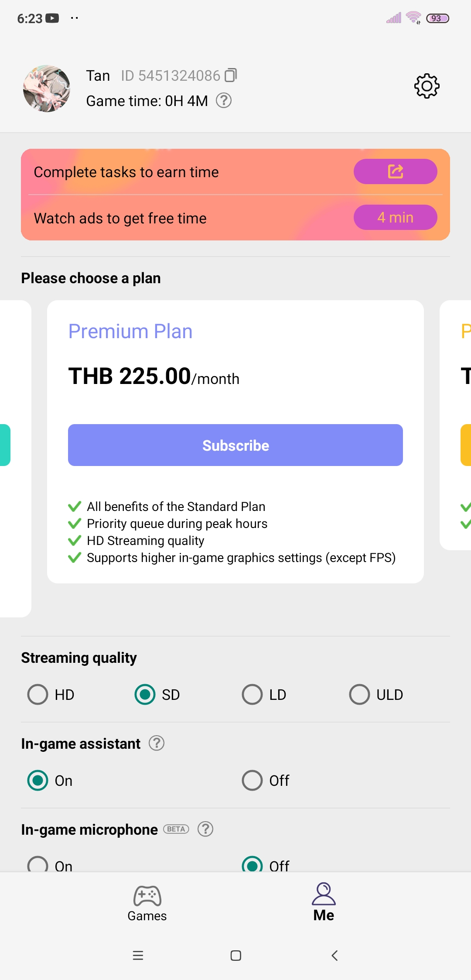Subscribe to the Premium Plan

tap(235, 445)
